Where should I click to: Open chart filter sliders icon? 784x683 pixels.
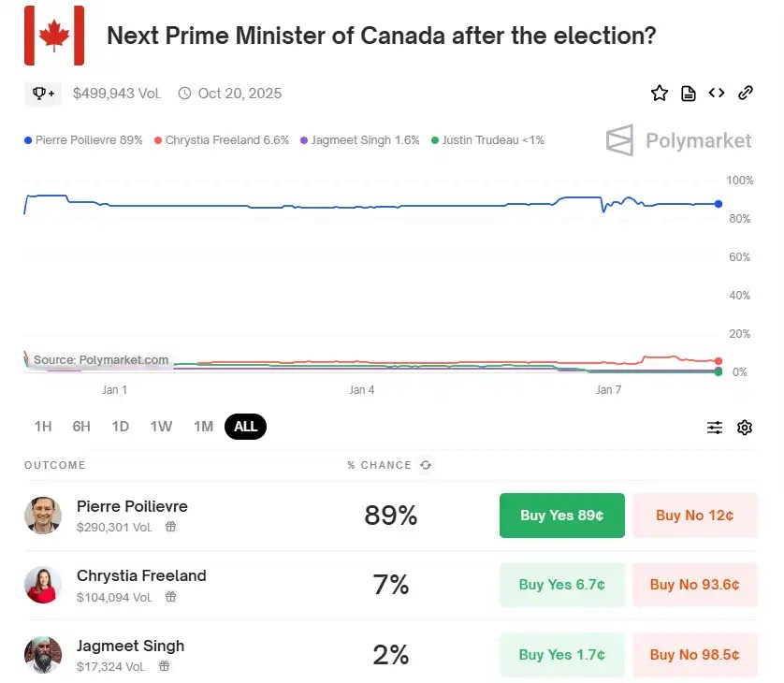pyautogui.click(x=715, y=428)
